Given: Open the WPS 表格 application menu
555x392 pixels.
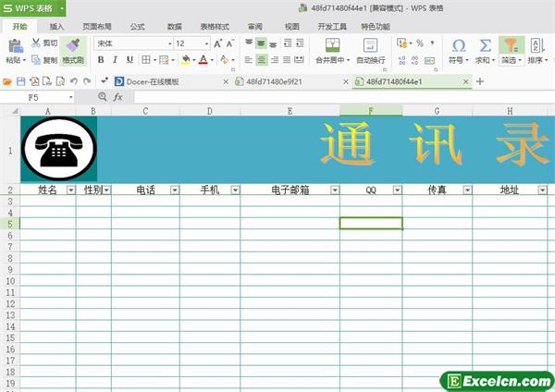Looking at the screenshot, I should (32, 8).
